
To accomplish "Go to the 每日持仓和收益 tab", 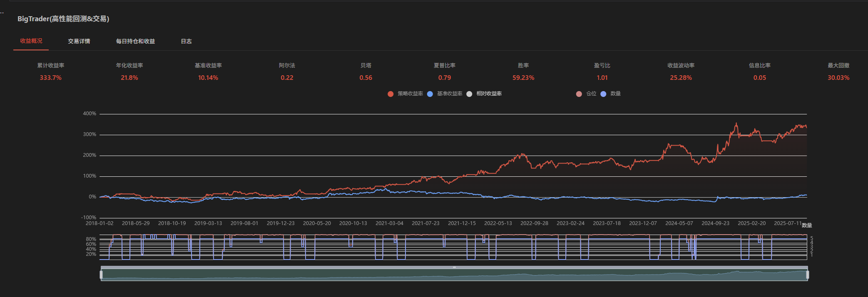I will pos(135,41).
